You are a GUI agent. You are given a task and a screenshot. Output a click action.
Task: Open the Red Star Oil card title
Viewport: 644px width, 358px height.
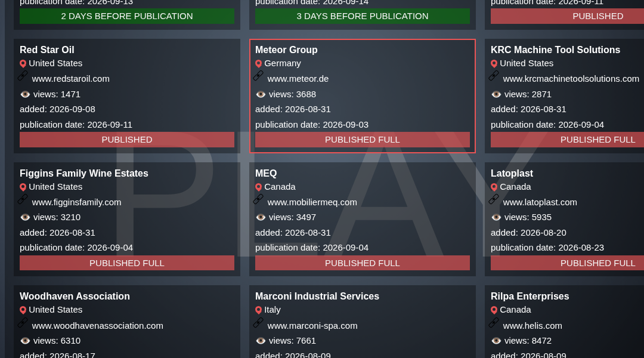coord(47,50)
